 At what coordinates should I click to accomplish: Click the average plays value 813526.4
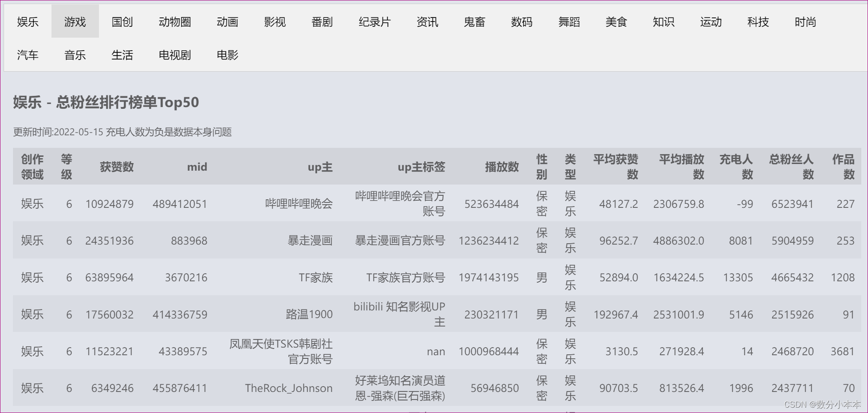tap(682, 388)
